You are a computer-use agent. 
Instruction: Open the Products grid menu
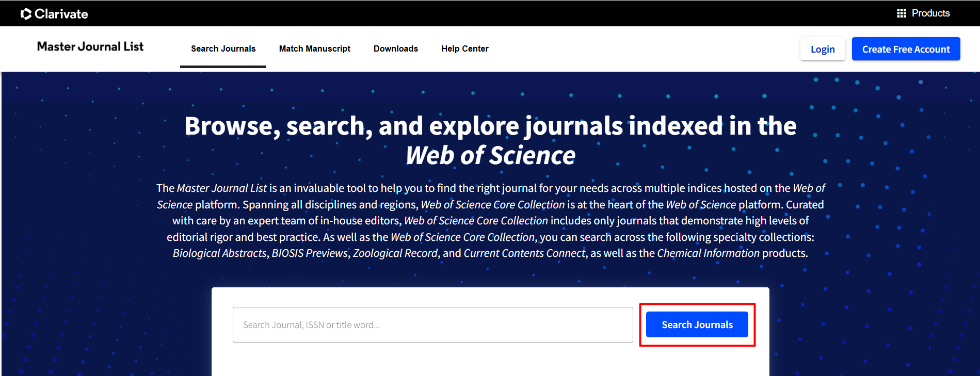pyautogui.click(x=923, y=13)
